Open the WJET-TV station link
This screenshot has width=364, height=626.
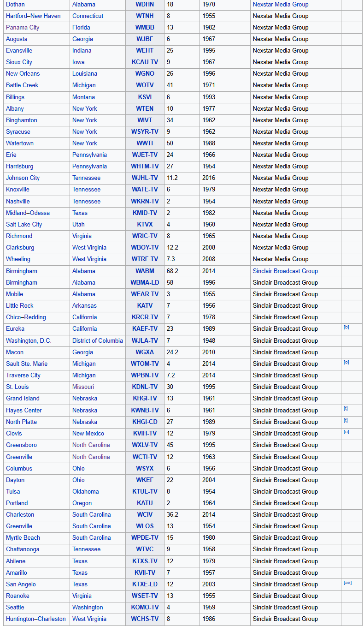[145, 155]
